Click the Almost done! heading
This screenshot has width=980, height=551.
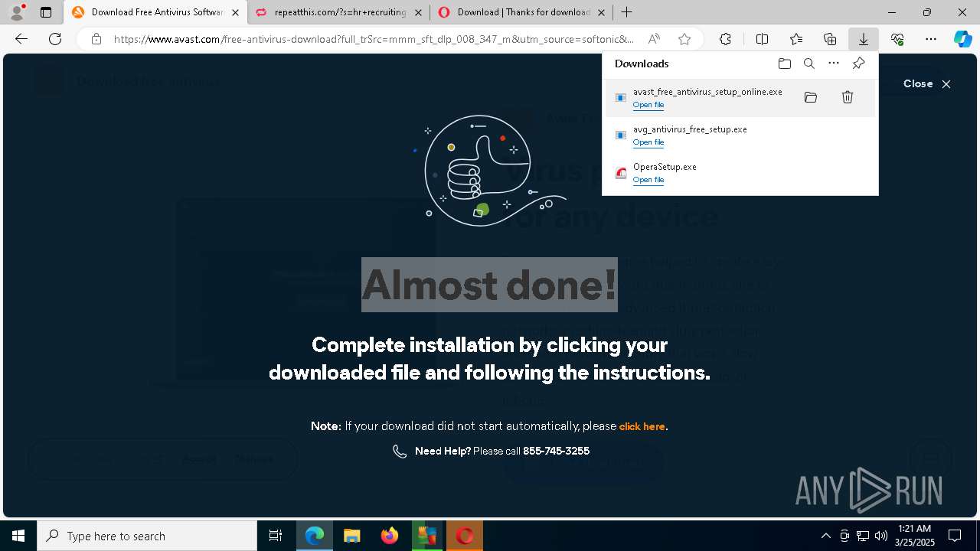click(x=489, y=285)
